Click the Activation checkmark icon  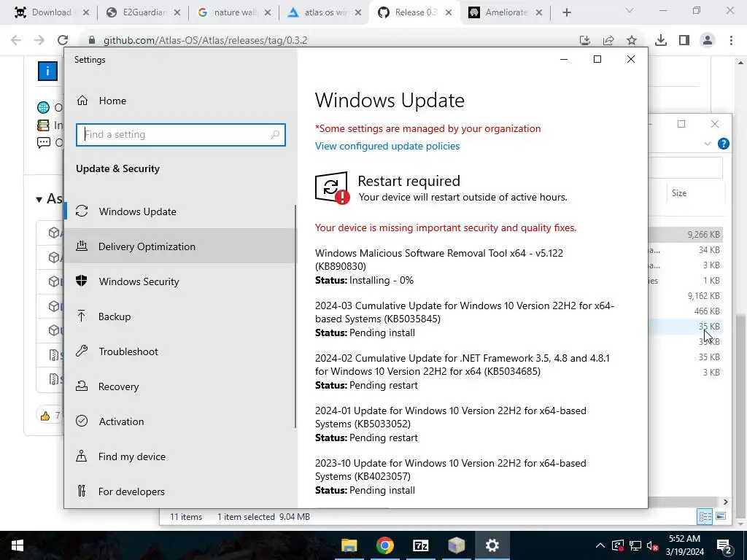pos(82,421)
